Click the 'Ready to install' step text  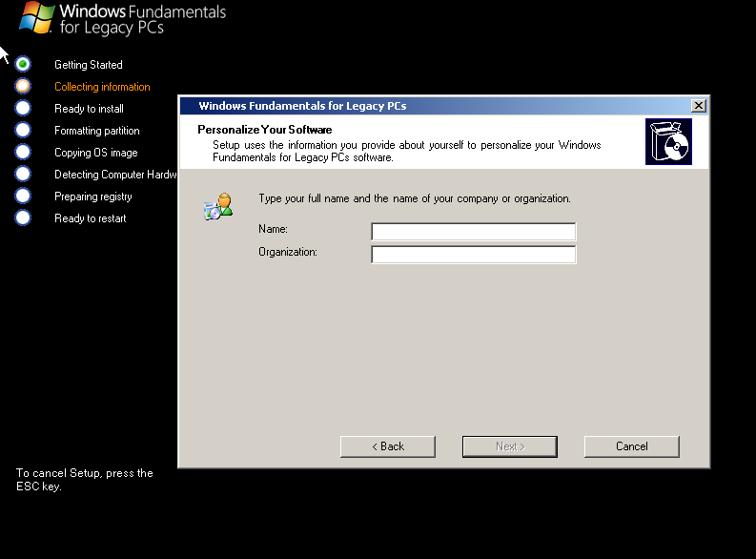click(x=89, y=109)
